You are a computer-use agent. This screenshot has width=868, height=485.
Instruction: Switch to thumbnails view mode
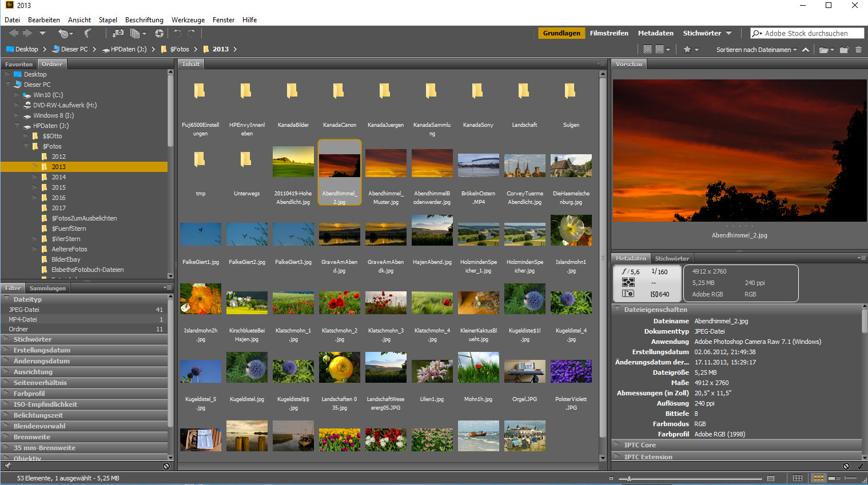pyautogui.click(x=819, y=478)
